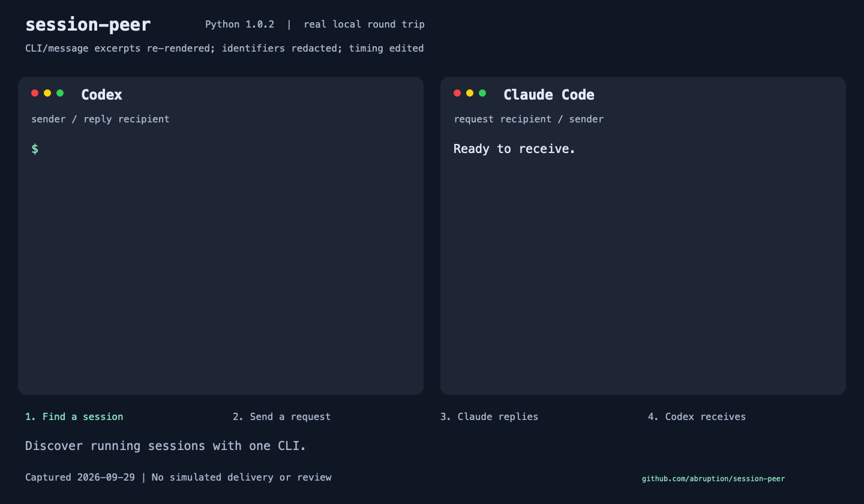The image size is (864, 504).
Task: Click "Discover running sessions with one CLI." caption
Action: point(166,446)
